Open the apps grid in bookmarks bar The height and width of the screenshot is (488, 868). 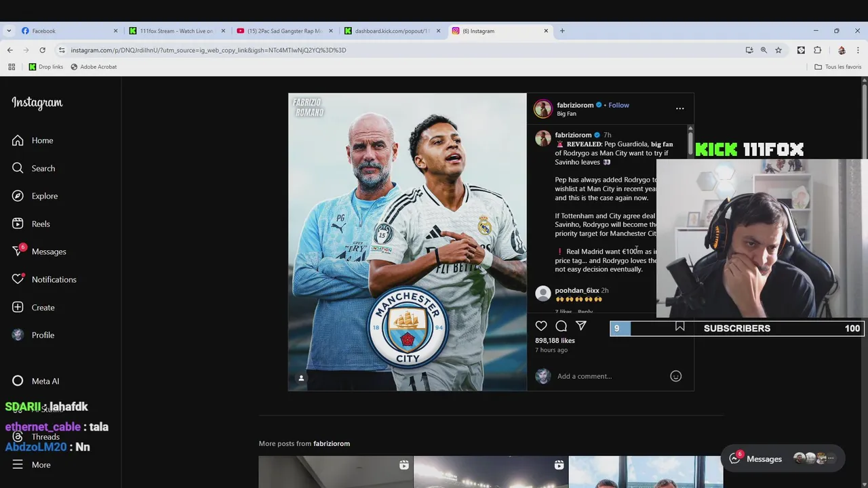pos(12,66)
